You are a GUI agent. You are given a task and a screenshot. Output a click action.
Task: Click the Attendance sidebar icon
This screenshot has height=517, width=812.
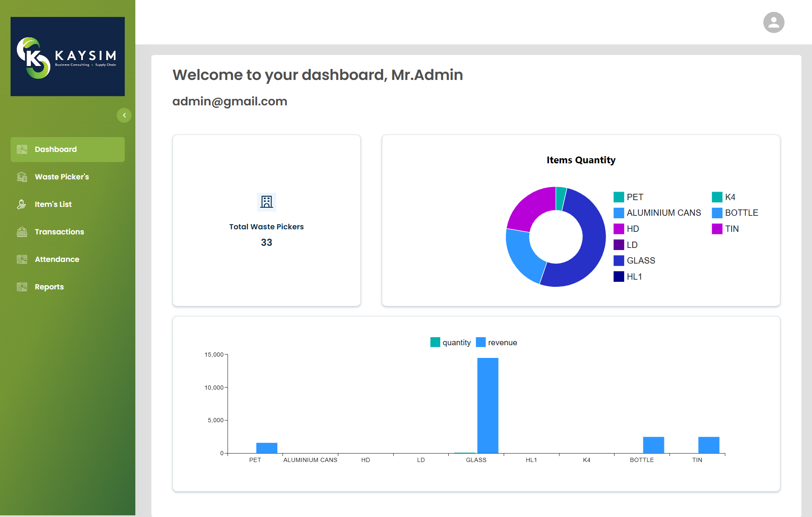pyautogui.click(x=22, y=259)
